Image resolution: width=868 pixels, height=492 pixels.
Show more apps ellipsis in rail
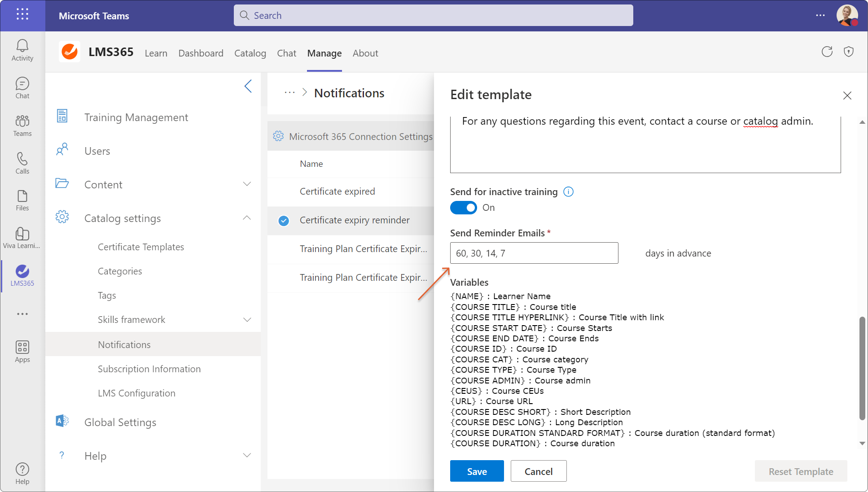pyautogui.click(x=22, y=314)
